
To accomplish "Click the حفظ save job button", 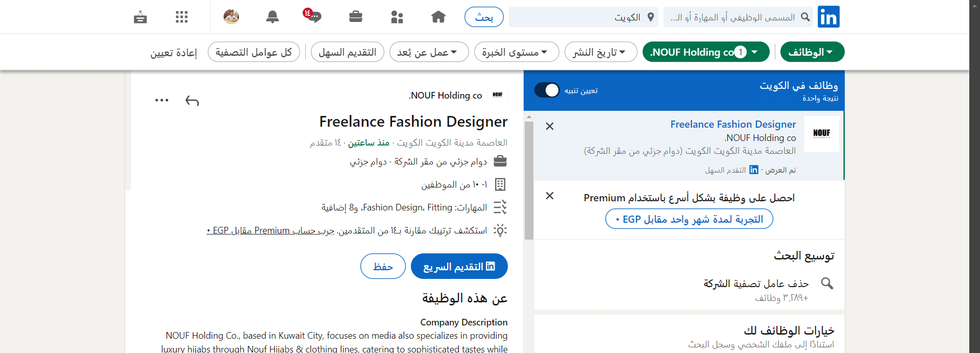I will pos(383,266).
